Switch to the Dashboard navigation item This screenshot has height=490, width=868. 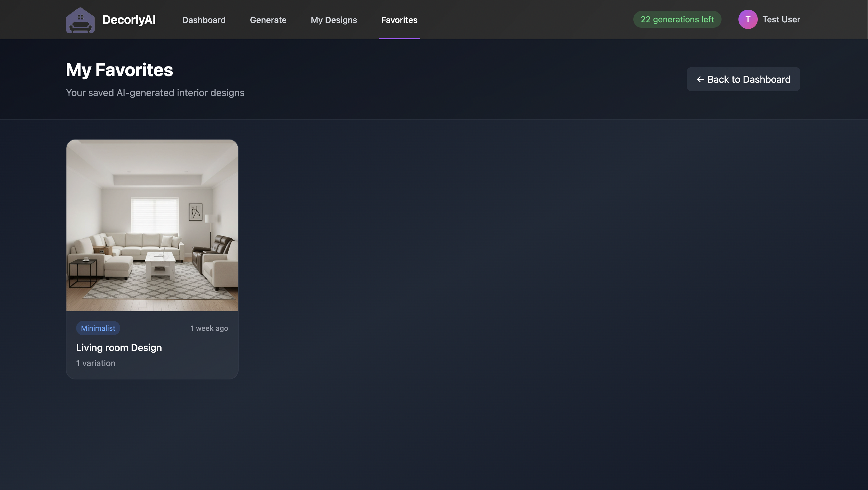(204, 20)
